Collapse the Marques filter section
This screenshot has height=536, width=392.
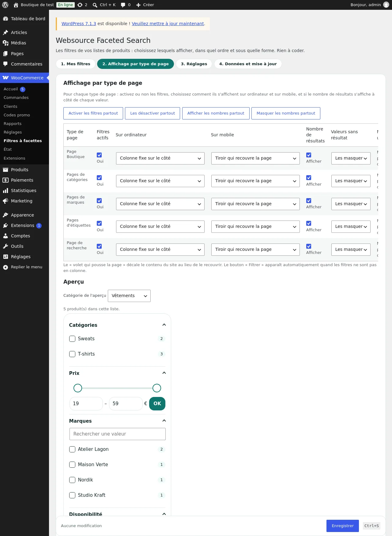click(164, 421)
